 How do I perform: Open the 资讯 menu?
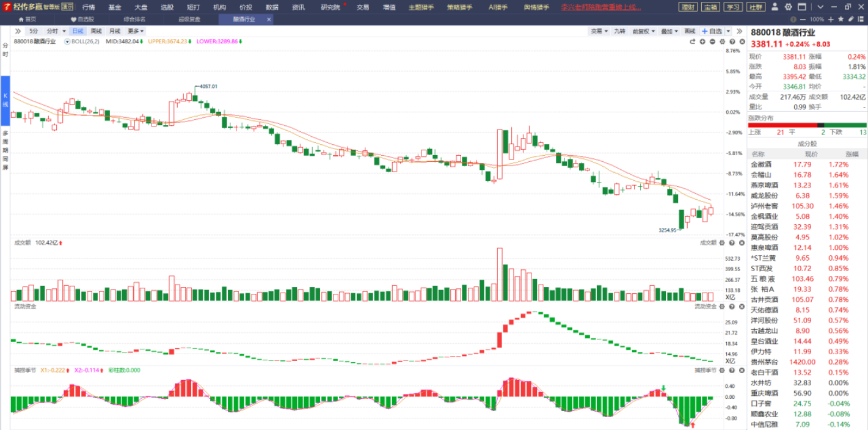click(299, 7)
